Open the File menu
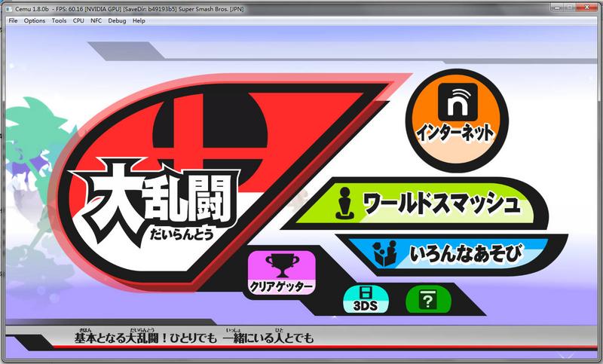Screen dimensions: 603x364 click(13, 20)
